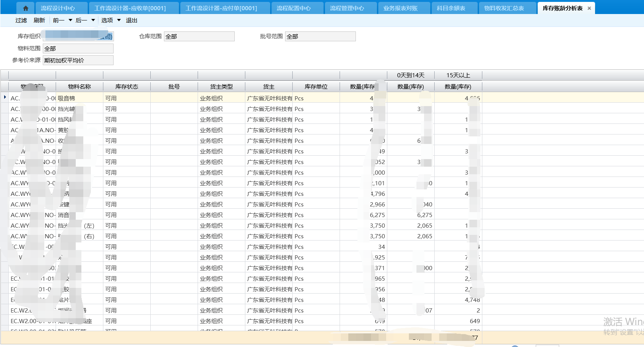The image size is (644, 347).
Task: Click the 批号范围 input field
Action: [x=320, y=36]
